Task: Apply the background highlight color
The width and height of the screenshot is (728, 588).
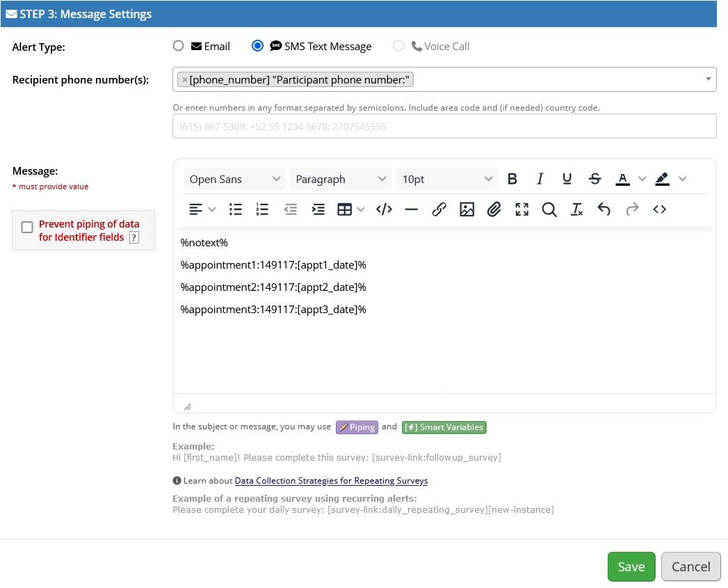Action: point(662,179)
